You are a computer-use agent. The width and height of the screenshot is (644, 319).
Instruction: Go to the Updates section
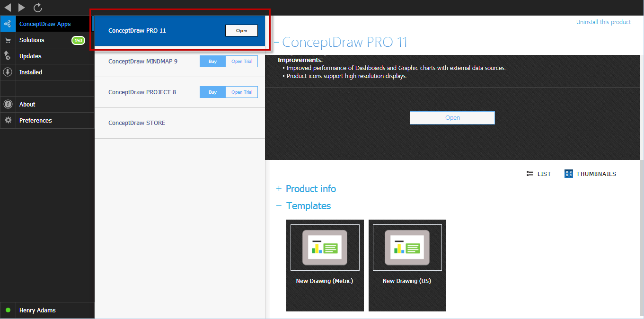[x=30, y=56]
